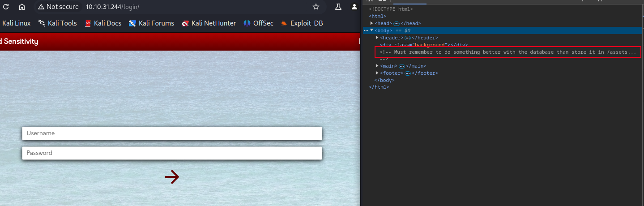The height and width of the screenshot is (206, 644).
Task: Select the comment closing --> line
Action: (384, 59)
